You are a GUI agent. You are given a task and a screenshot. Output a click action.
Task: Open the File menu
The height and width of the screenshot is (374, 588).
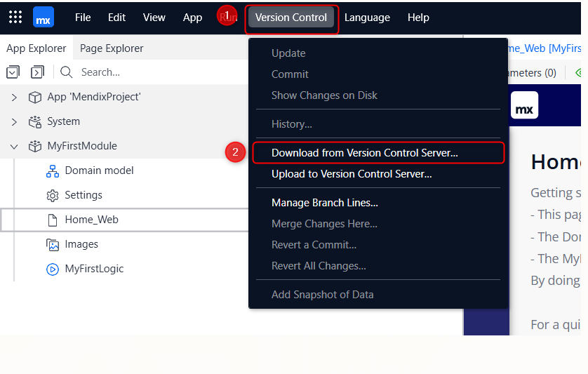[83, 18]
